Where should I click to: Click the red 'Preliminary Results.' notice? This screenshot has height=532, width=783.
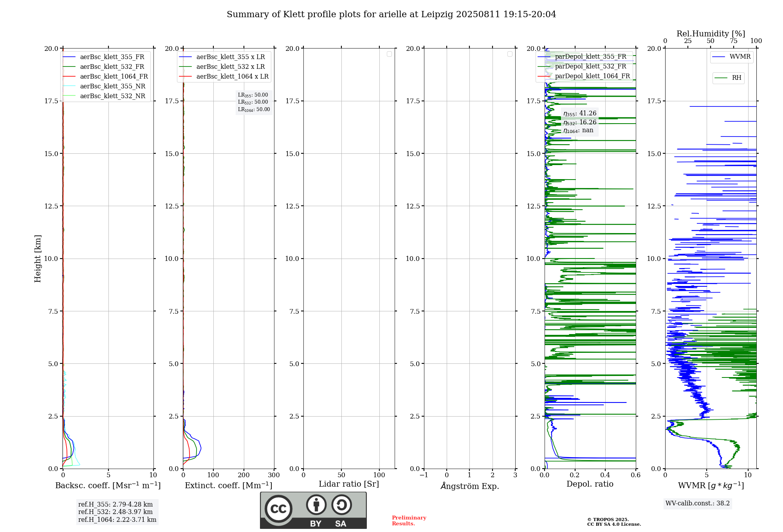[x=409, y=521]
